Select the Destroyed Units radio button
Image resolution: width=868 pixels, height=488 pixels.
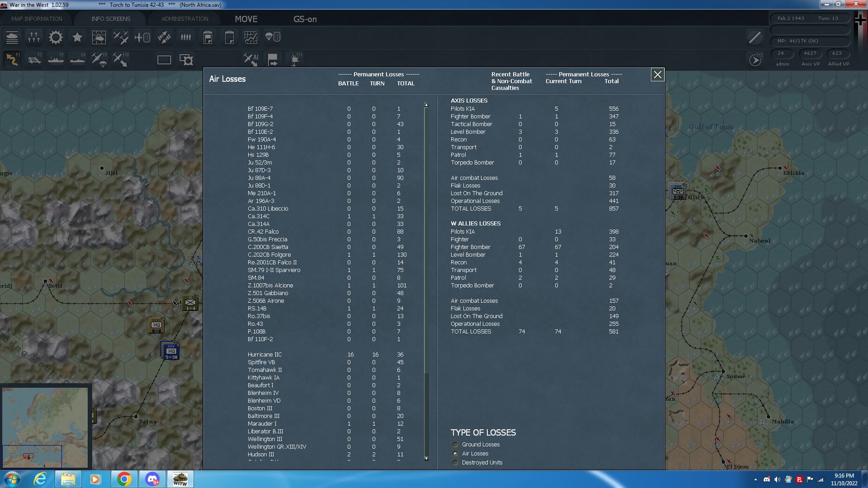point(455,462)
